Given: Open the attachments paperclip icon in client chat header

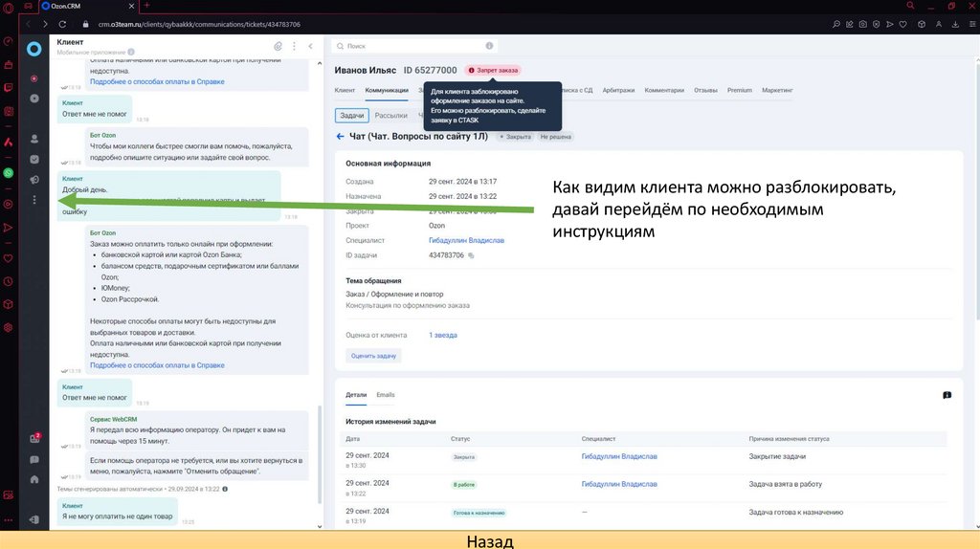Looking at the screenshot, I should (x=278, y=46).
